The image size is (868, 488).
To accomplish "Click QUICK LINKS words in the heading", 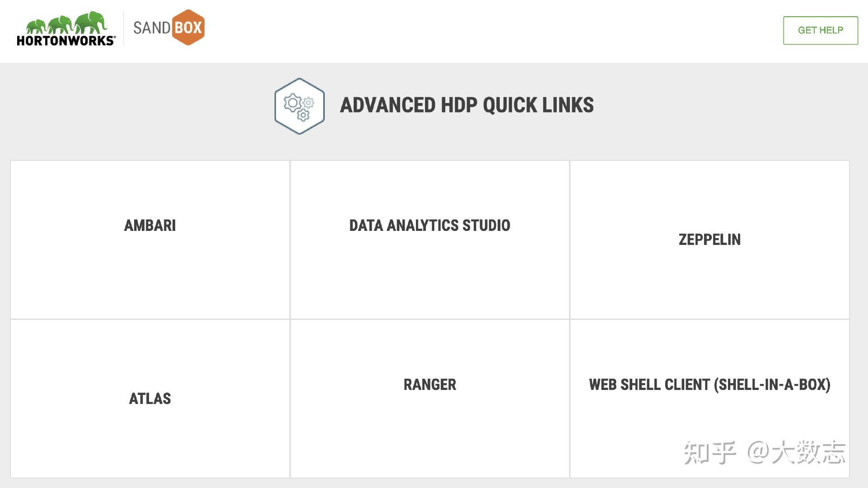I will pyautogui.click(x=538, y=105).
